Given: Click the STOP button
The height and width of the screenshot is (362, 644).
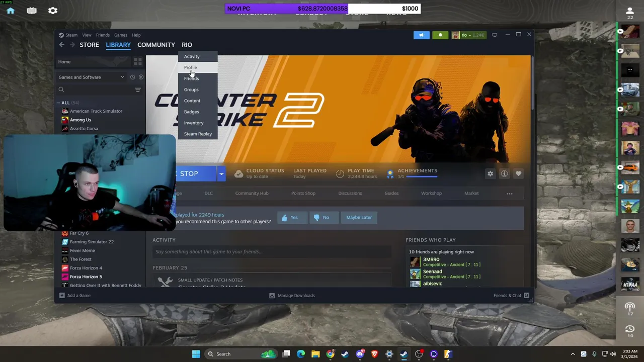Looking at the screenshot, I should pos(195,174).
